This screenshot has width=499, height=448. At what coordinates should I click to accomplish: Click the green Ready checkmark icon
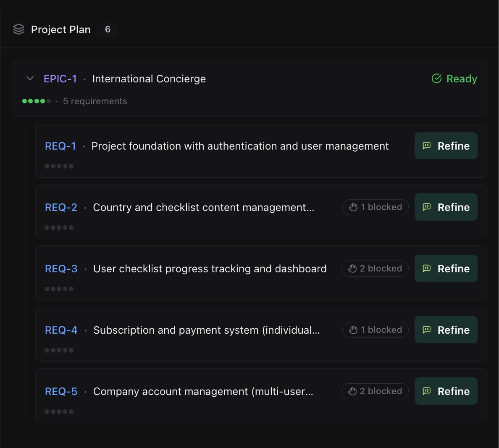click(437, 79)
